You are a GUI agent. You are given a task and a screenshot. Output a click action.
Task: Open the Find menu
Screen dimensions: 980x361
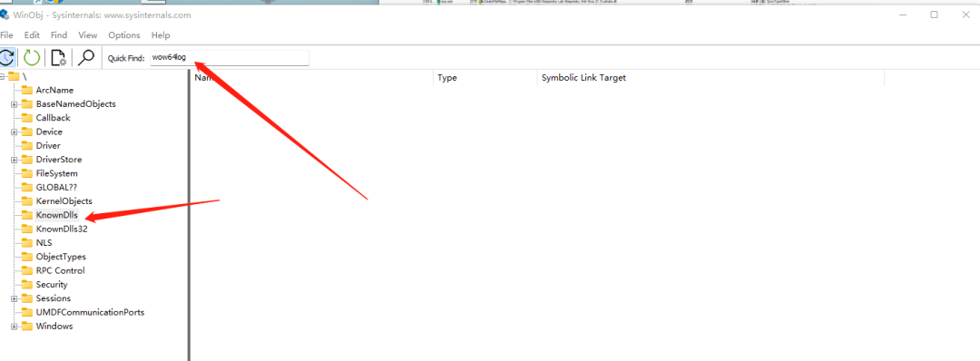coord(59,35)
